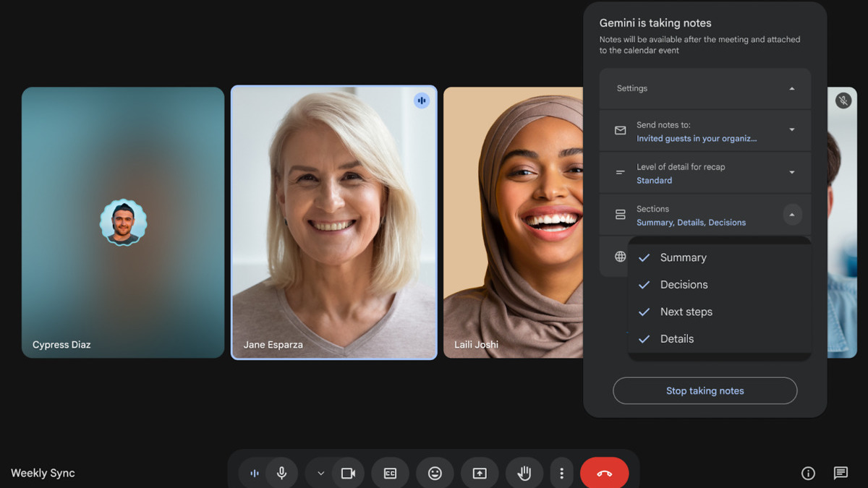
Task: Click Stop taking notes
Action: pos(705,390)
